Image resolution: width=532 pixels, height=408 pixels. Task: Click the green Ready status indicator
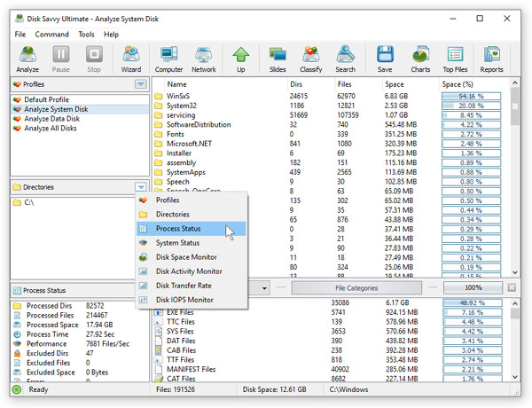[17, 389]
